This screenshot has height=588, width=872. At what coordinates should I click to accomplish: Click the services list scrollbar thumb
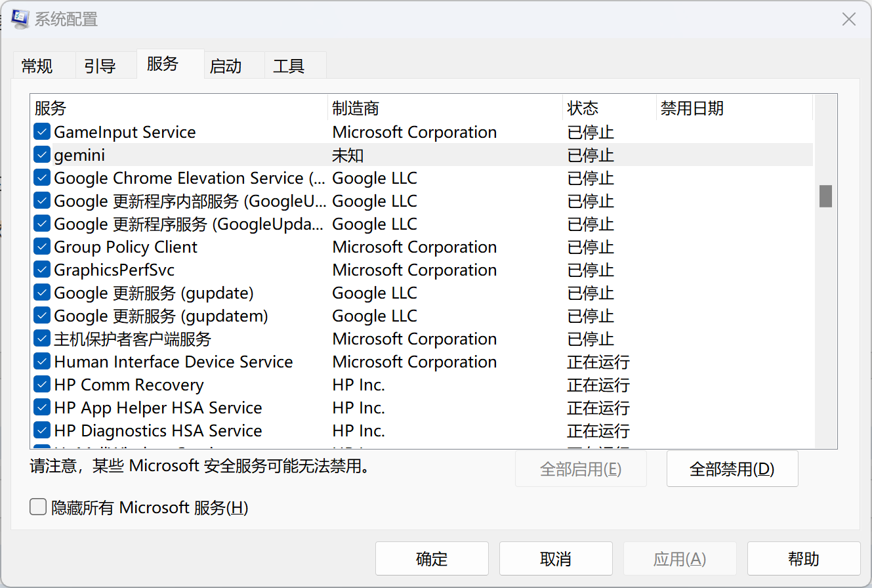(825, 196)
